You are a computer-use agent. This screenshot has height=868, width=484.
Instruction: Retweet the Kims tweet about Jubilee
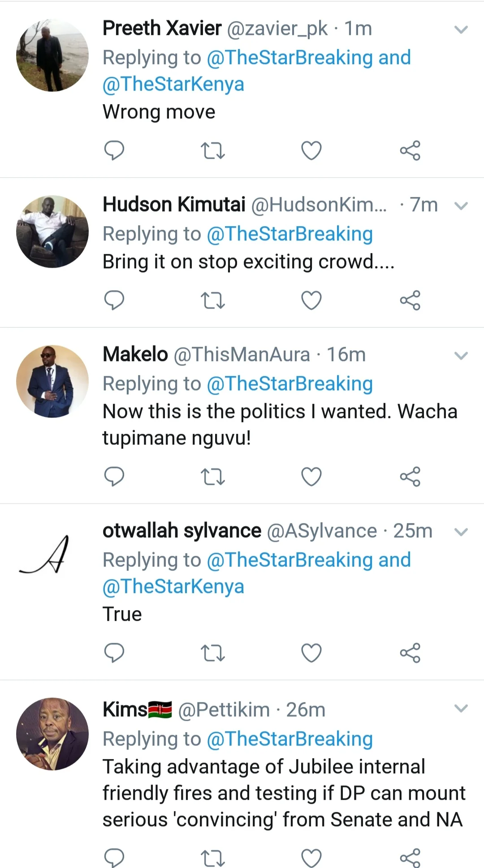click(212, 858)
